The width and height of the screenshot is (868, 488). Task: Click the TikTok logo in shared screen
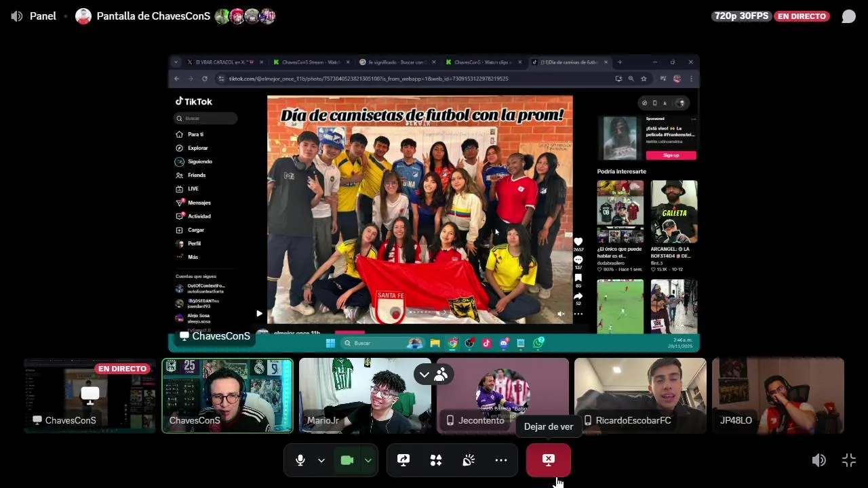pos(194,101)
